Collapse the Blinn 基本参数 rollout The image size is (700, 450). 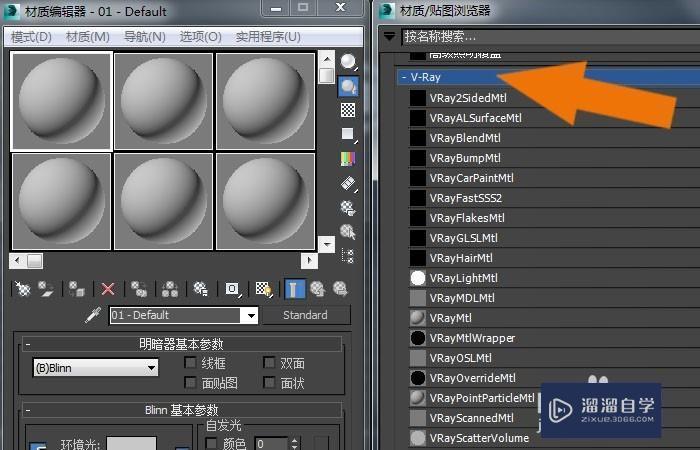(x=28, y=410)
